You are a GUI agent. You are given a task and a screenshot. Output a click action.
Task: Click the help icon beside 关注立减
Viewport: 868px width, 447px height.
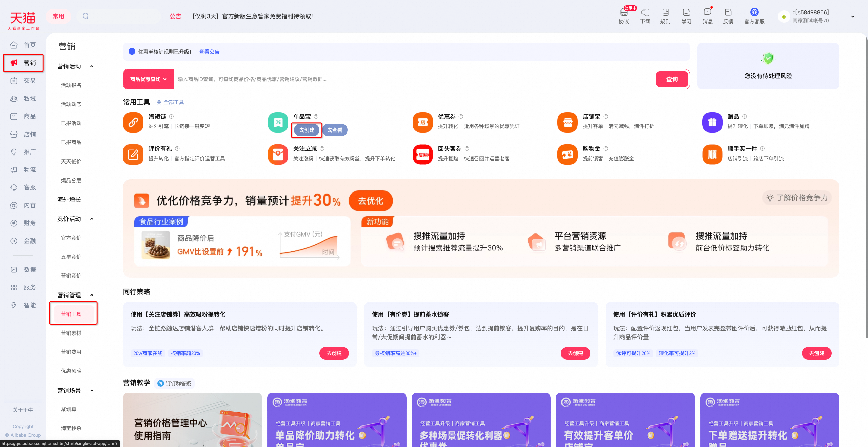click(322, 148)
